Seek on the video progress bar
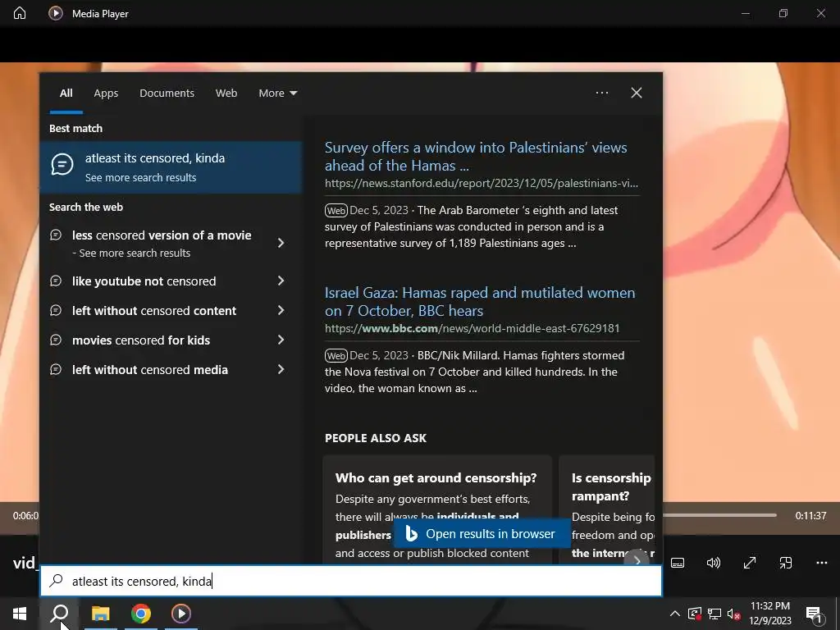The height and width of the screenshot is (630, 840). pyautogui.click(x=719, y=515)
